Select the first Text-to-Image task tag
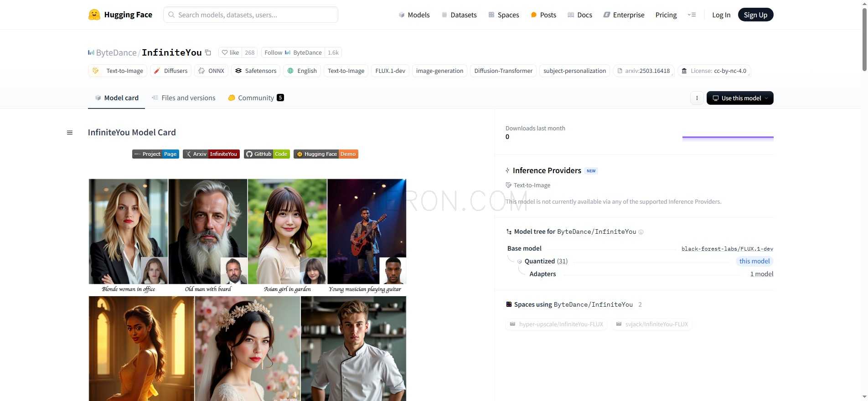 [118, 71]
